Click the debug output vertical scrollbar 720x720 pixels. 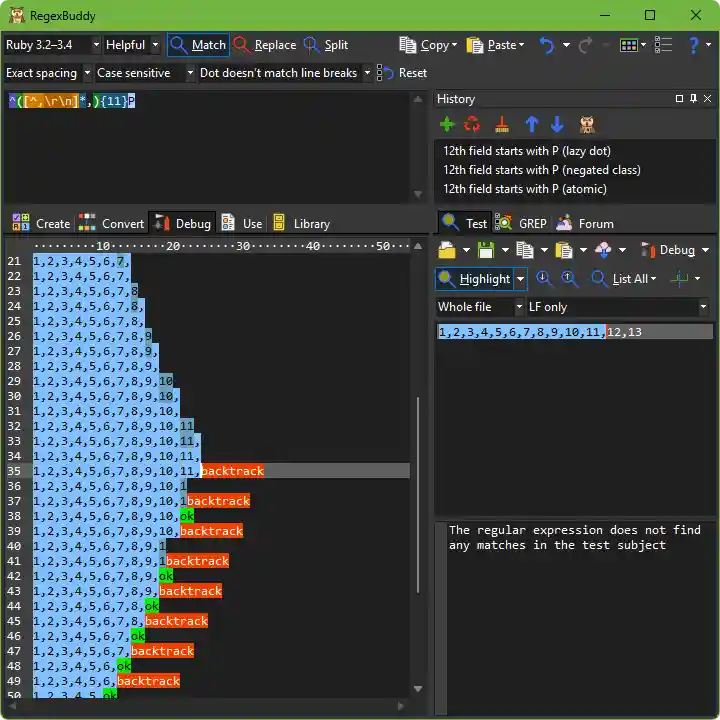[x=418, y=495]
